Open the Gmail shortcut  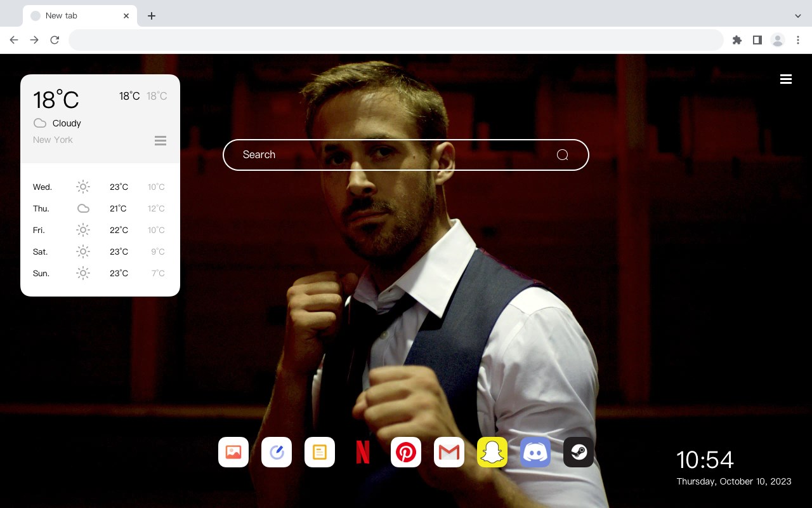pos(449,452)
